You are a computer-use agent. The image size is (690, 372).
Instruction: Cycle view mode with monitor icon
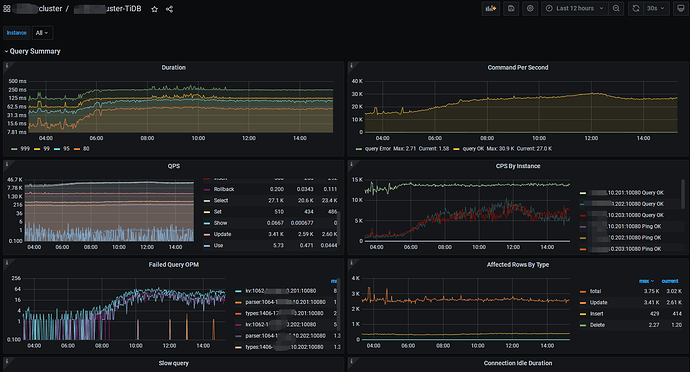(680, 8)
